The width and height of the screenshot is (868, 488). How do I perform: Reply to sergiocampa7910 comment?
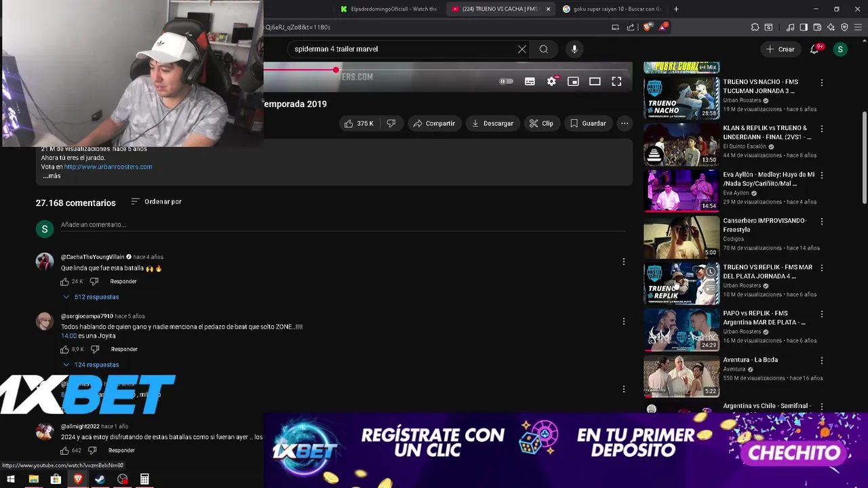pos(124,349)
